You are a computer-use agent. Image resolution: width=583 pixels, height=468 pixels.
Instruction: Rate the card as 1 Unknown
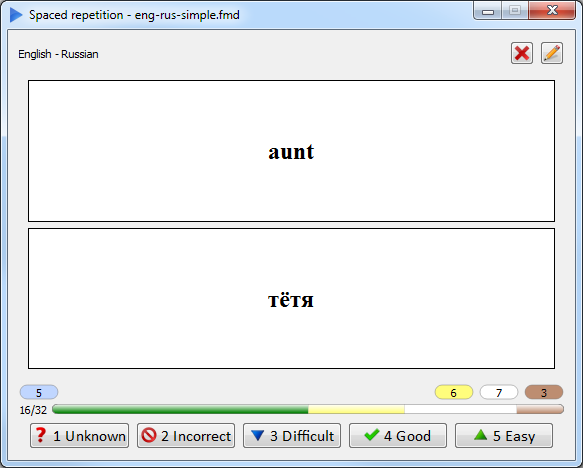(80, 436)
